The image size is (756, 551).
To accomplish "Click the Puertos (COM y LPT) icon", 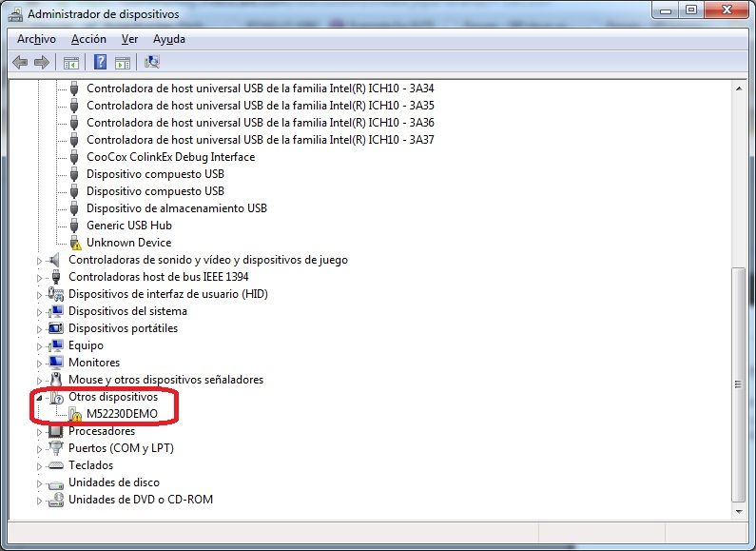I will (56, 448).
